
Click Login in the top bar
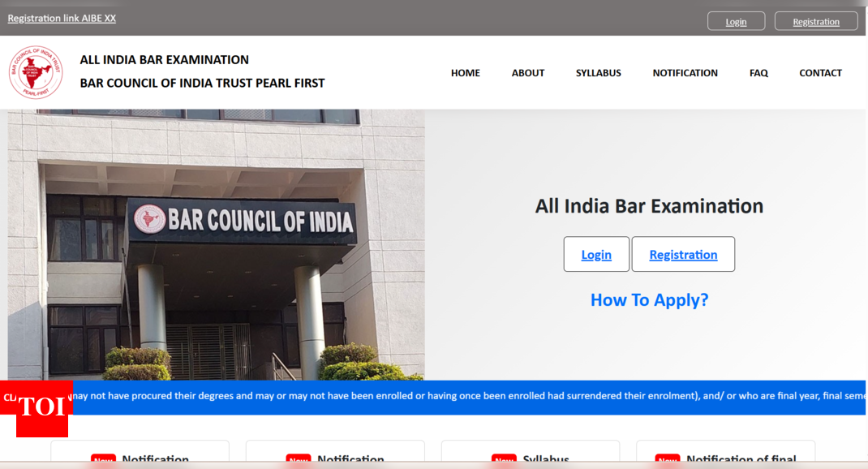(x=736, y=20)
